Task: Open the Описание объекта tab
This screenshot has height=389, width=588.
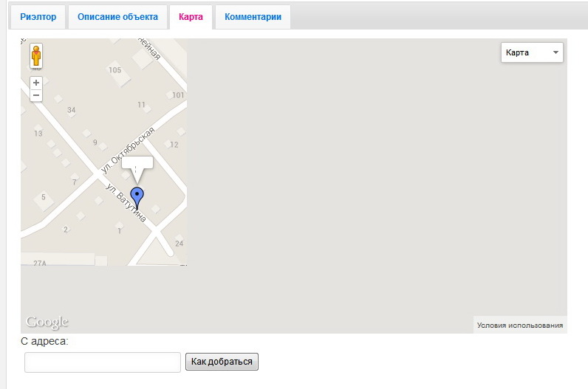Action: tap(117, 17)
